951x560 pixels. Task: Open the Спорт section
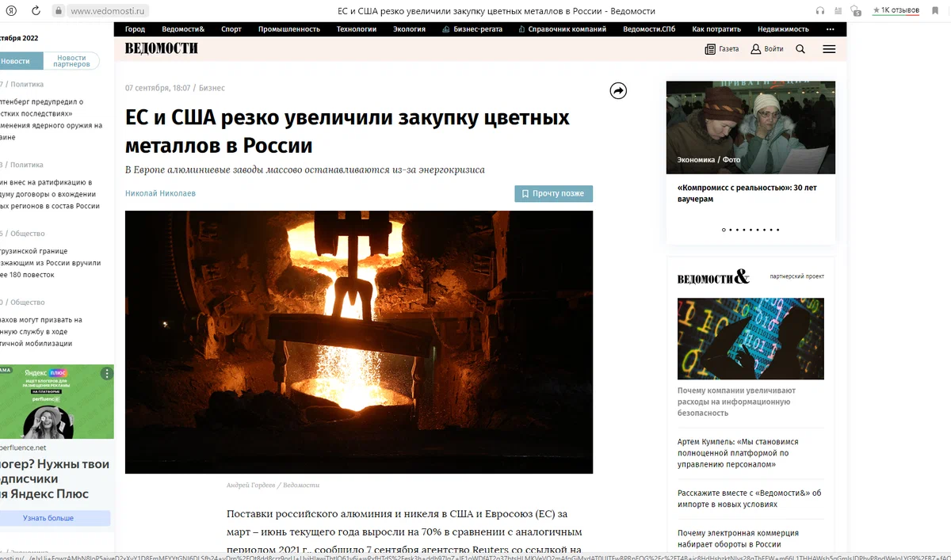231,29
